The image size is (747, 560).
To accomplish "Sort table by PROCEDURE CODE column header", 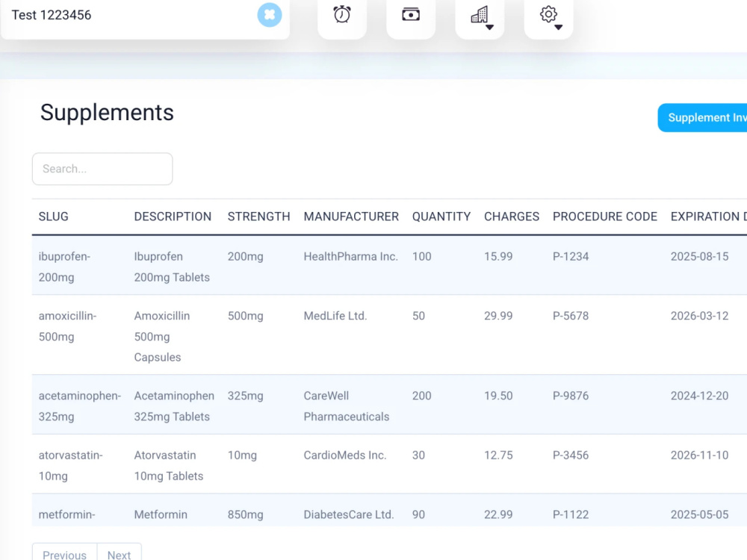I will (604, 217).
